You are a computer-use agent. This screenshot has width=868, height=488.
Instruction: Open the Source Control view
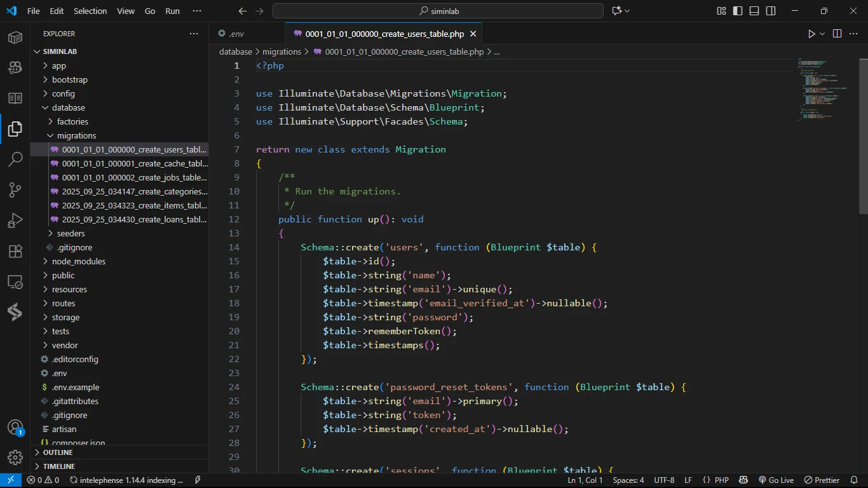(15, 190)
